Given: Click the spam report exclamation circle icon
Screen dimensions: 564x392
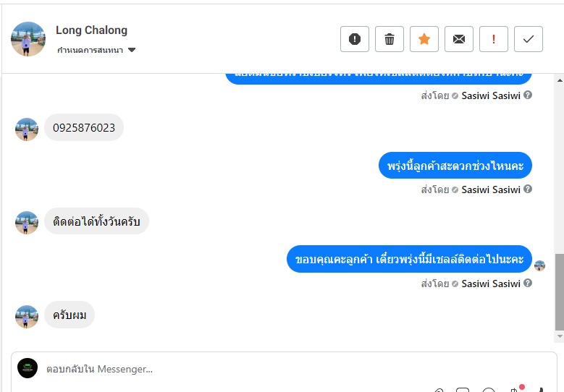Looking at the screenshot, I should coord(355,39).
